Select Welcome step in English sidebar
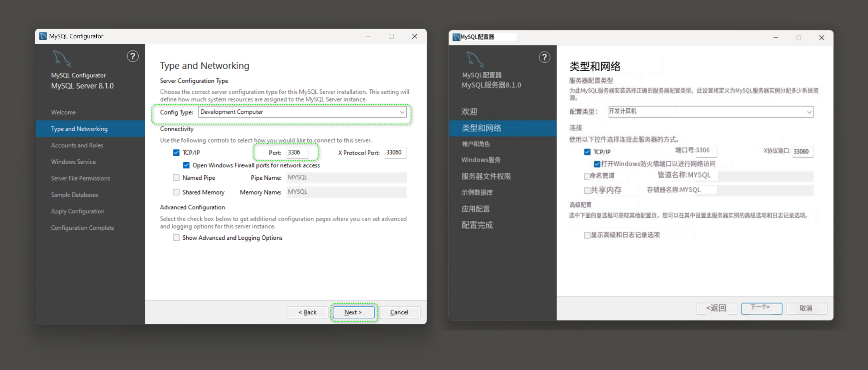Image resolution: width=868 pixels, height=370 pixels. click(63, 112)
